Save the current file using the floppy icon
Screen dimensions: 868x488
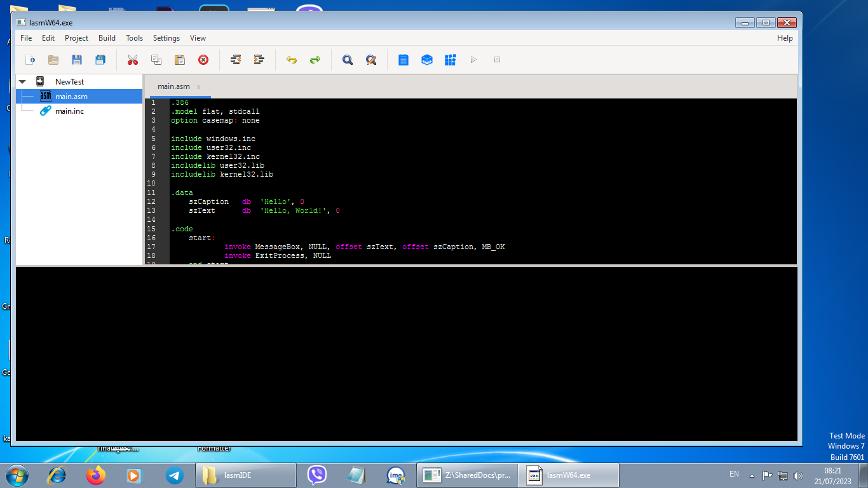click(x=77, y=60)
